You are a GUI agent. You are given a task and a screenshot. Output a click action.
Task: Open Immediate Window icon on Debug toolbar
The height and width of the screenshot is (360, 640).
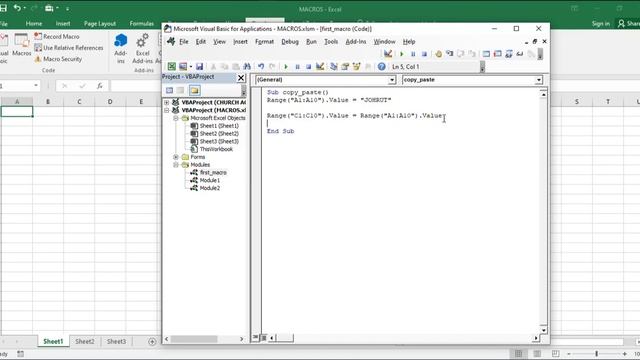498,54
